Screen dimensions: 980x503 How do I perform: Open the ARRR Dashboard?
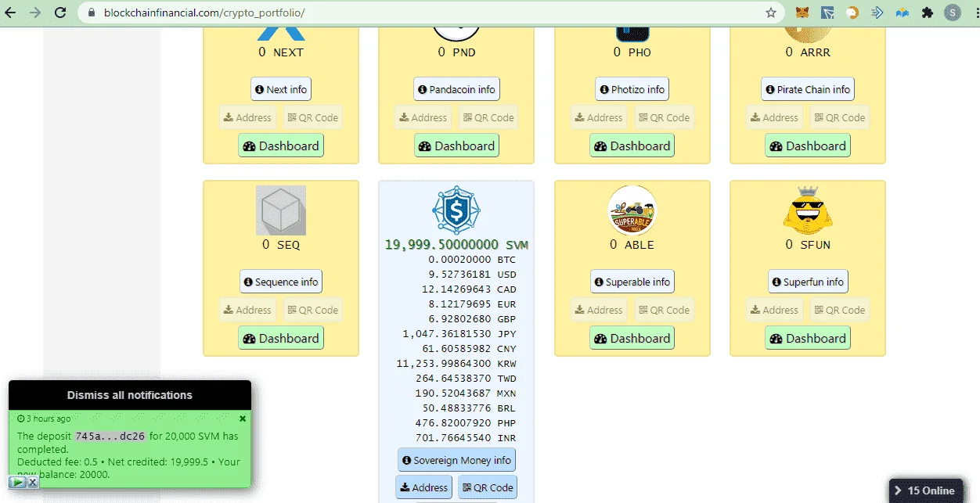808,146
